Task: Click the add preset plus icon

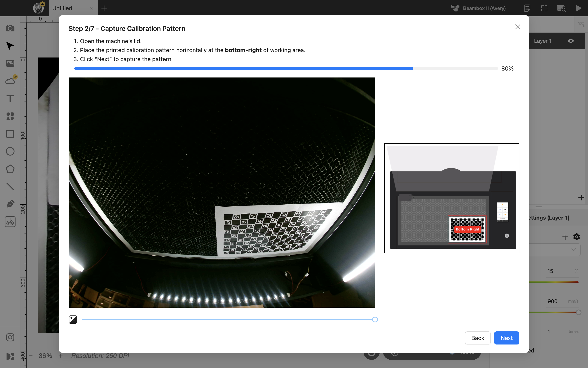Action: [565, 237]
